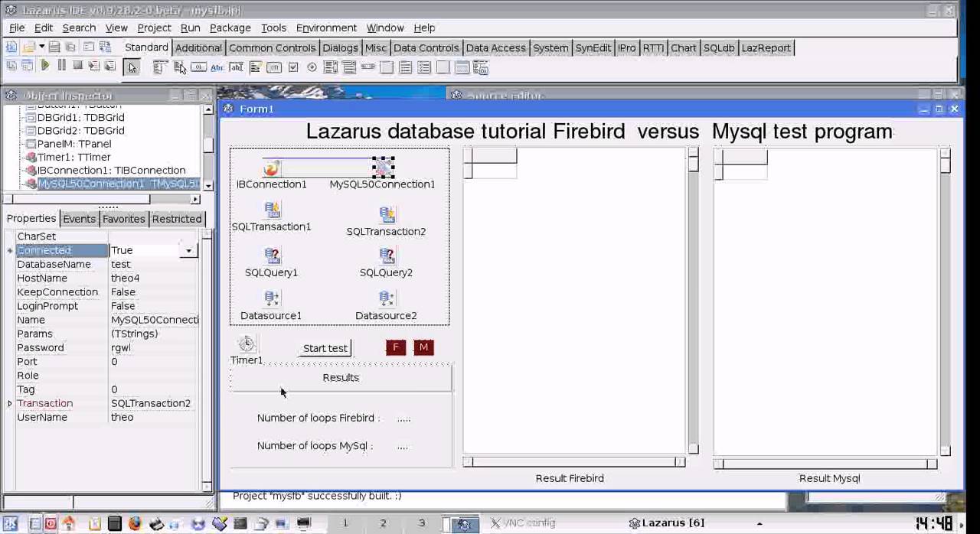Viewport: 980px width, 534px height.
Task: Click the object tree scroll-up arrow
Action: tap(207, 110)
